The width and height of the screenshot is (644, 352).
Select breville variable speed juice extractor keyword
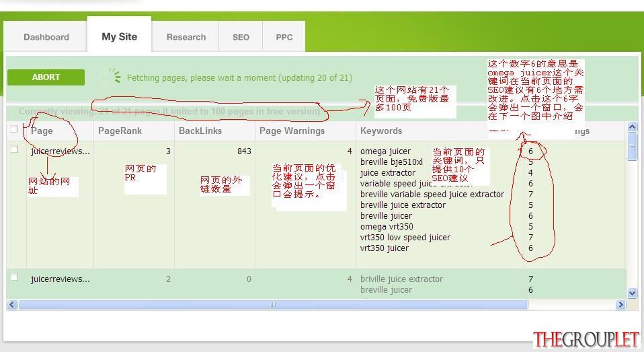(432, 194)
